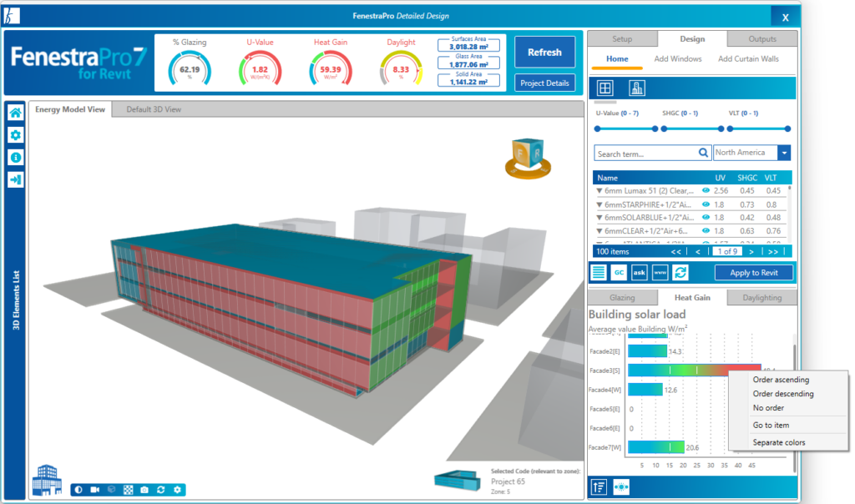Click the zone model thumbnail near Project 65
The height and width of the screenshot is (504, 855).
pos(458,480)
